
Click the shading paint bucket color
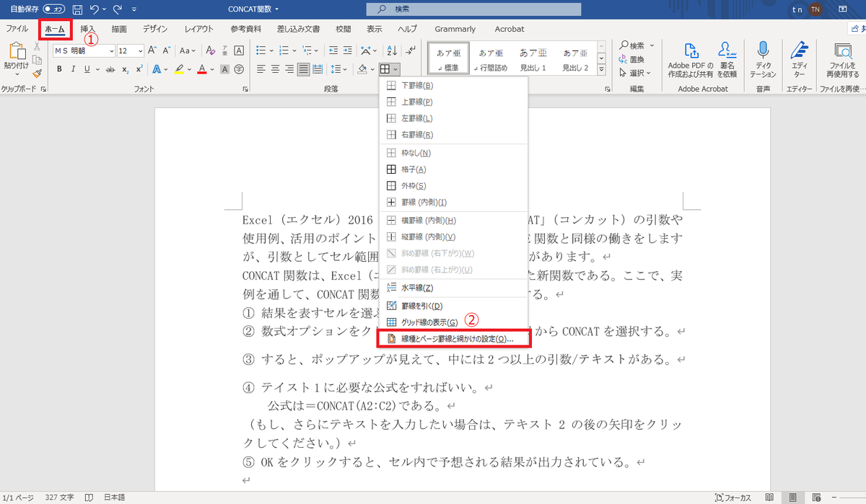pyautogui.click(x=363, y=69)
